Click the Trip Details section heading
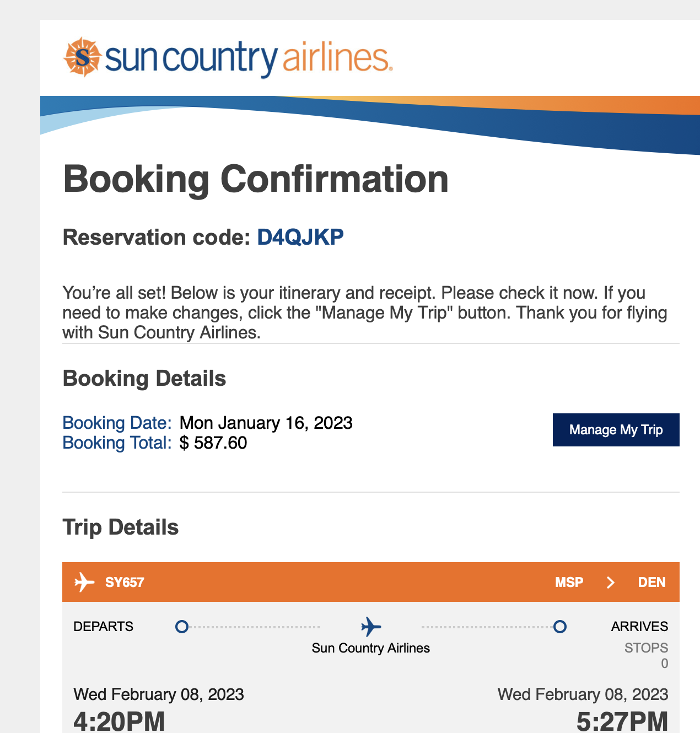The image size is (700, 733). tap(121, 527)
